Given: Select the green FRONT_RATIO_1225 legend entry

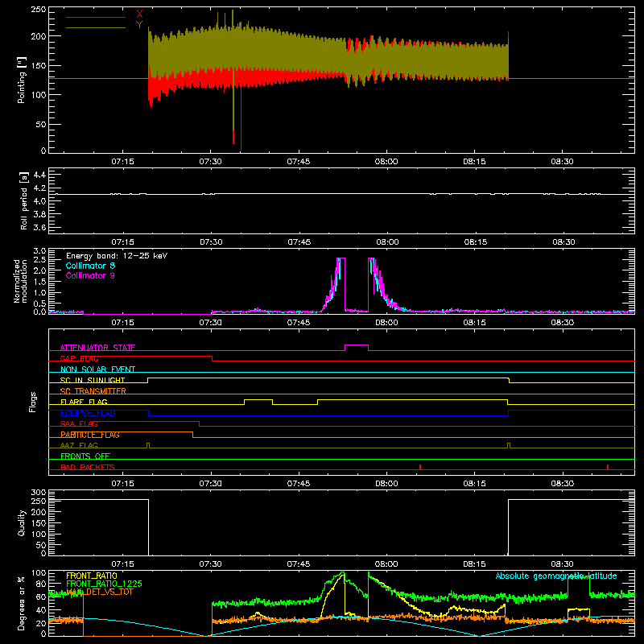Looking at the screenshot, I should [x=104, y=584].
